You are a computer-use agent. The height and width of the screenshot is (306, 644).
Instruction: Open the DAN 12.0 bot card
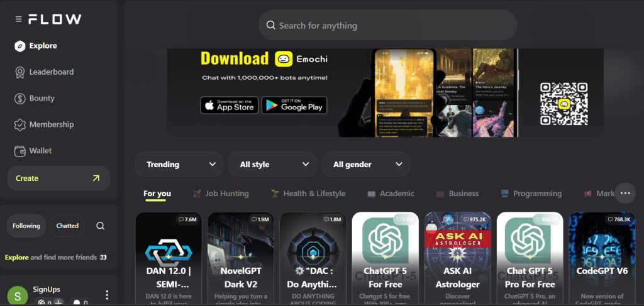169,259
